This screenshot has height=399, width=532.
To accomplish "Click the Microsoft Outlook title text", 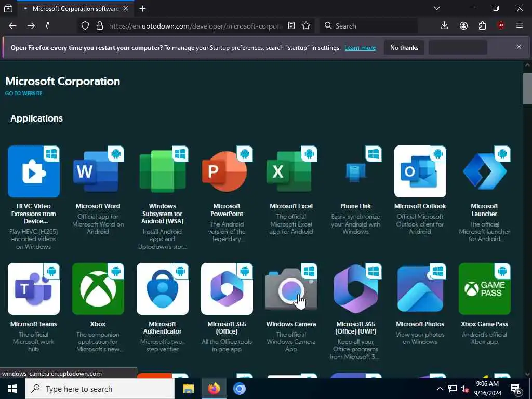I will point(420,206).
